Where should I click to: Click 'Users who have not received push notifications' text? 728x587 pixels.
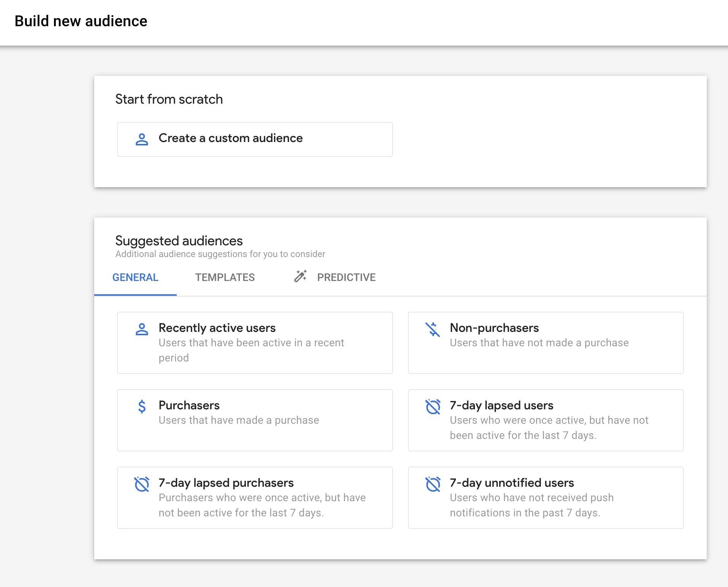point(532,505)
